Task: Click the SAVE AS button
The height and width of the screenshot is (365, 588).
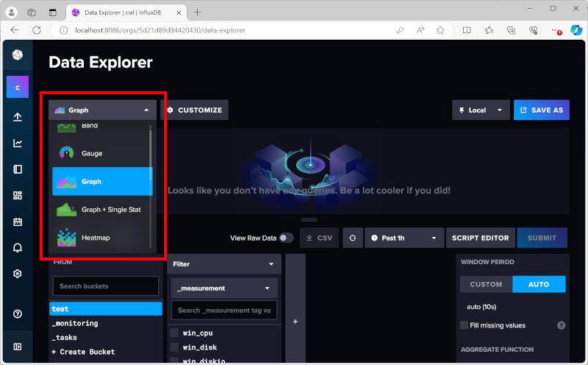Action: [542, 110]
